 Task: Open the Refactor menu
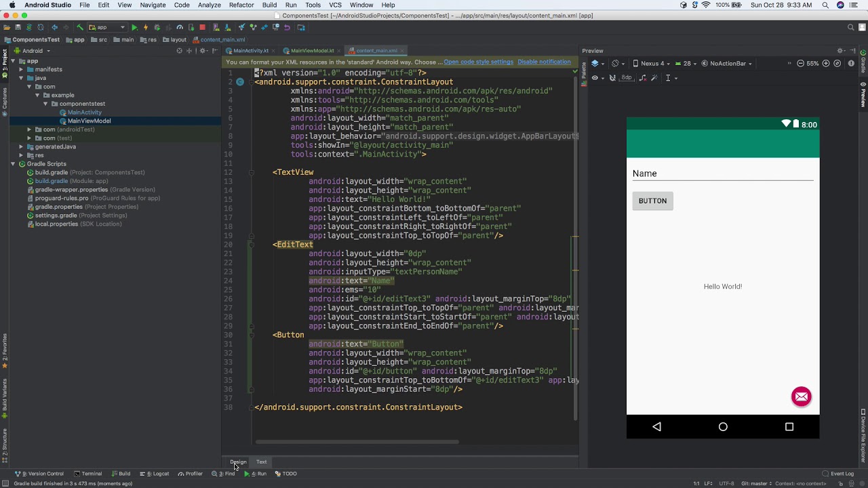click(x=241, y=5)
